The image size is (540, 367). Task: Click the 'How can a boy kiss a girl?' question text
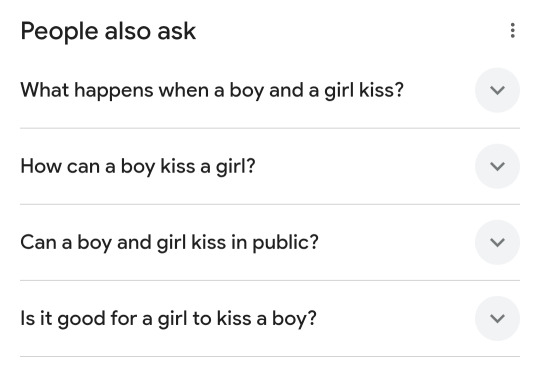point(138,167)
